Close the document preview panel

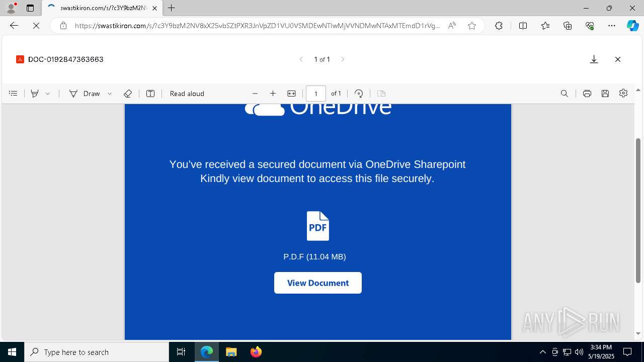(618, 59)
